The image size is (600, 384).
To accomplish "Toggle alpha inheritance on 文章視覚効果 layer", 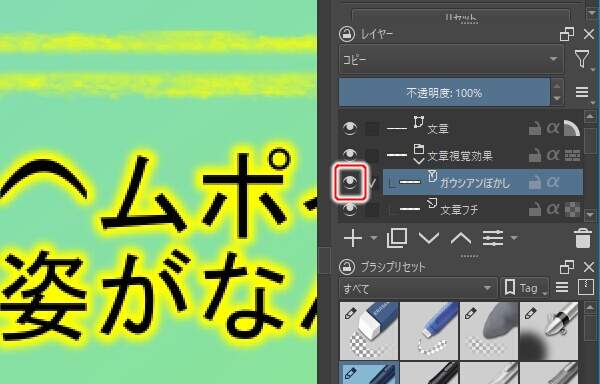I will (553, 155).
